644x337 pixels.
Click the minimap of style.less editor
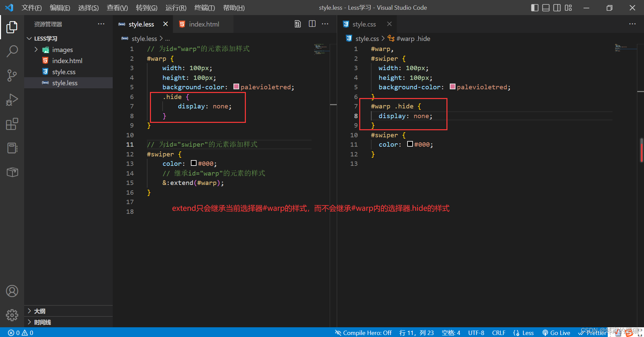click(322, 49)
